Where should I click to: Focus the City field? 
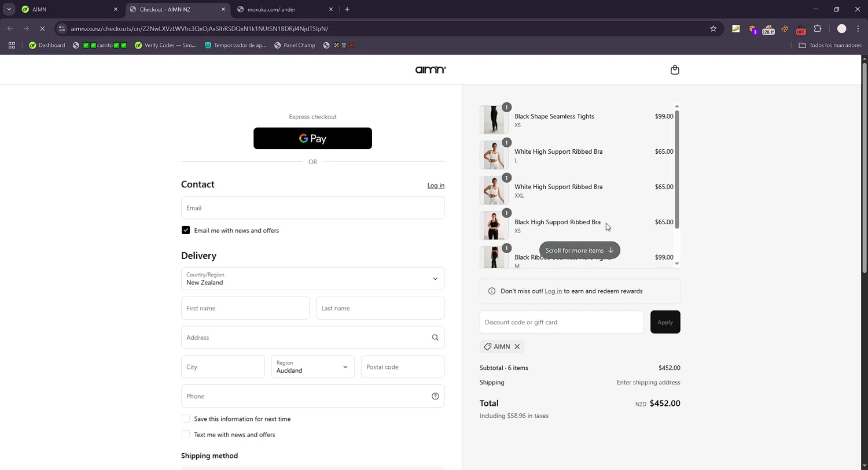(223, 367)
